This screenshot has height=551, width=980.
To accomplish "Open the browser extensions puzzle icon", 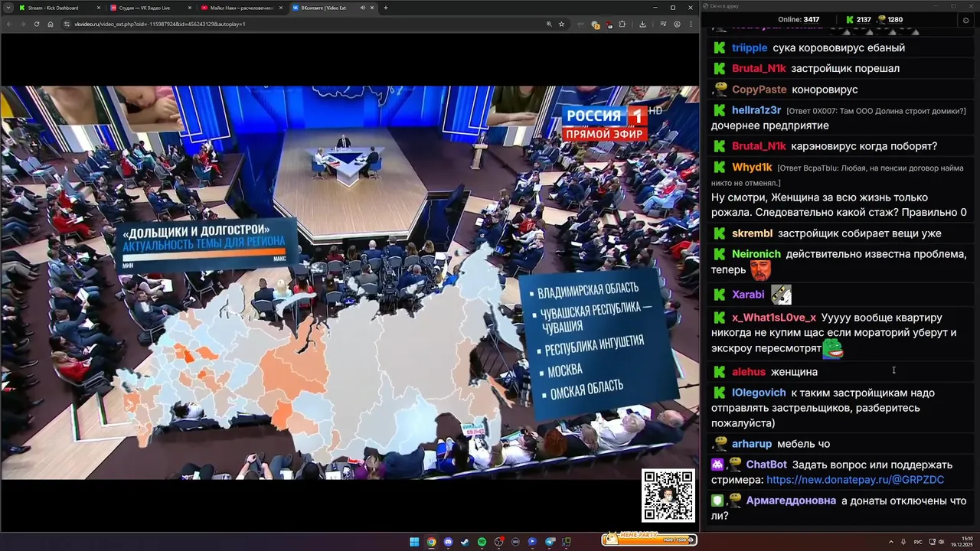I will 622,24.
